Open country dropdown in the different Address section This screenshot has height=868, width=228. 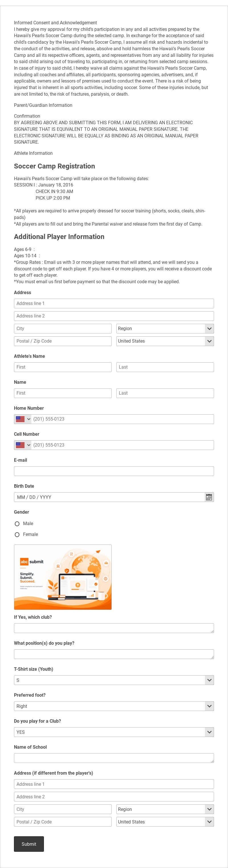(x=165, y=821)
